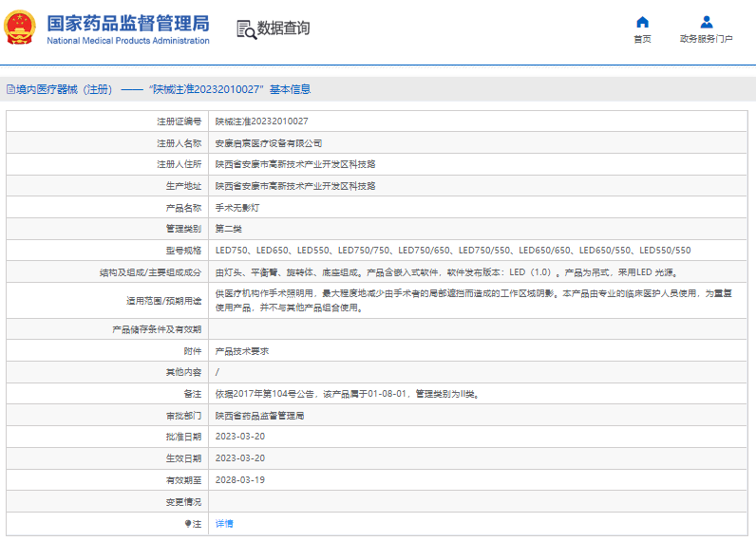The height and width of the screenshot is (541, 756).
Task: Click approval date 2023-03-20 in 批准日期 row
Action: point(240,437)
